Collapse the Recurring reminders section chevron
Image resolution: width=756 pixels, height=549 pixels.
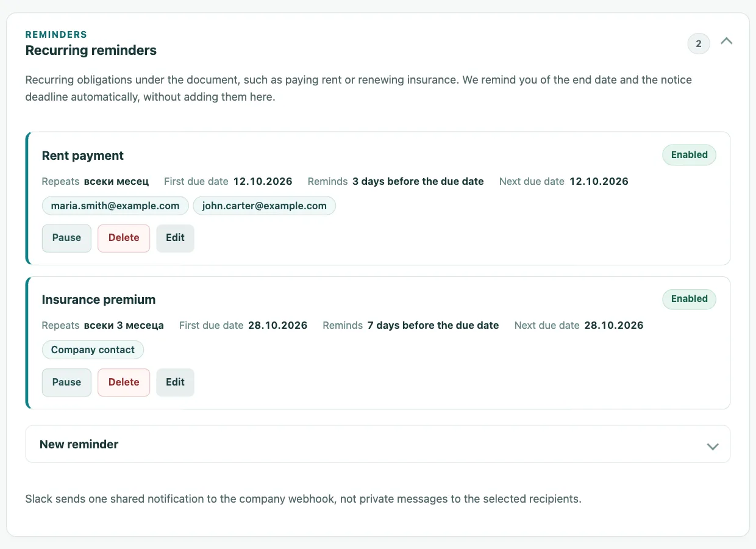tap(726, 41)
